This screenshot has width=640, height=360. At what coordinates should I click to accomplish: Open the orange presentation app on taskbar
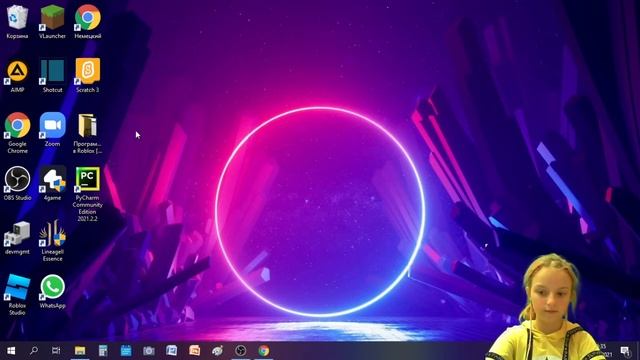coord(195,351)
